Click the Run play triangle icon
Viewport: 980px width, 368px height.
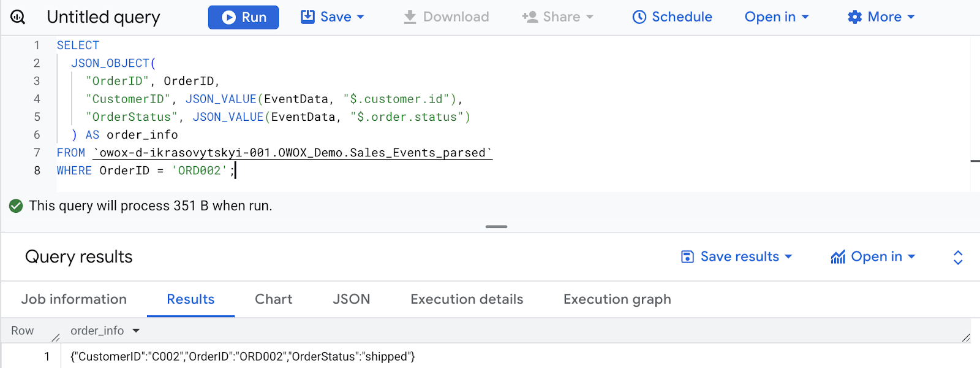pyautogui.click(x=229, y=17)
